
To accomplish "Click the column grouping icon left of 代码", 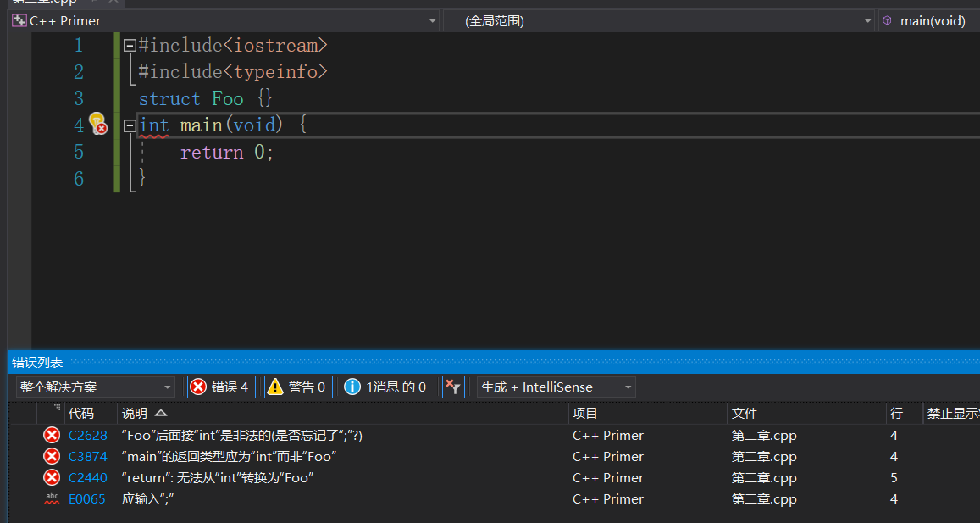I will pyautogui.click(x=58, y=407).
